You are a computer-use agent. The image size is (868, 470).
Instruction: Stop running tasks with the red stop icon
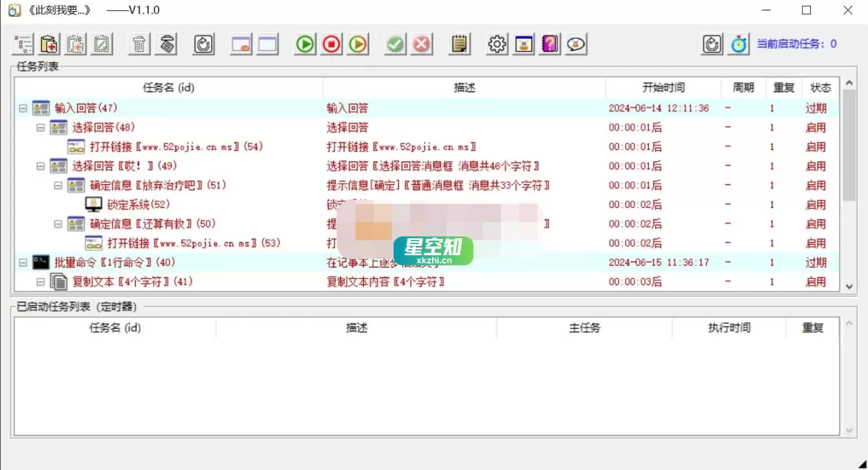[x=331, y=43]
